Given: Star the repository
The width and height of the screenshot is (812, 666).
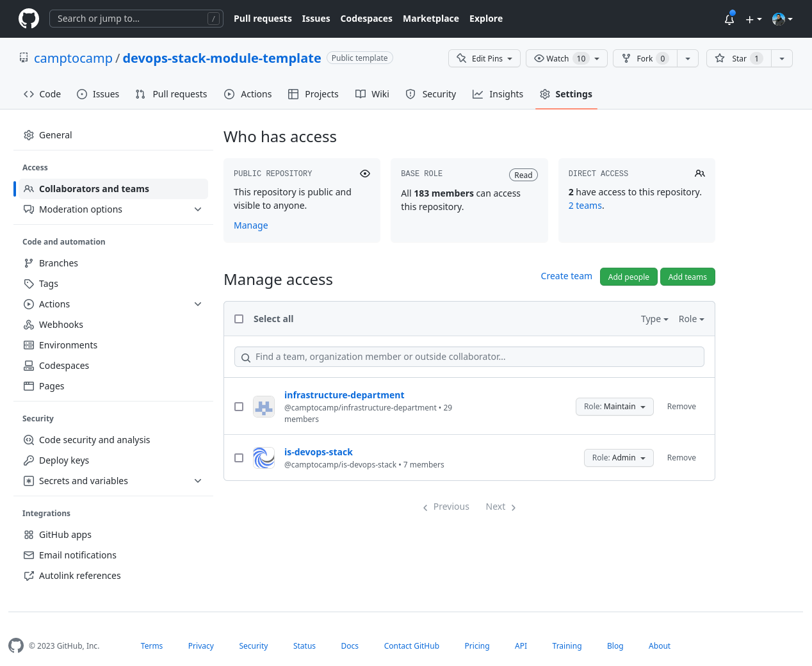Looking at the screenshot, I should (739, 58).
